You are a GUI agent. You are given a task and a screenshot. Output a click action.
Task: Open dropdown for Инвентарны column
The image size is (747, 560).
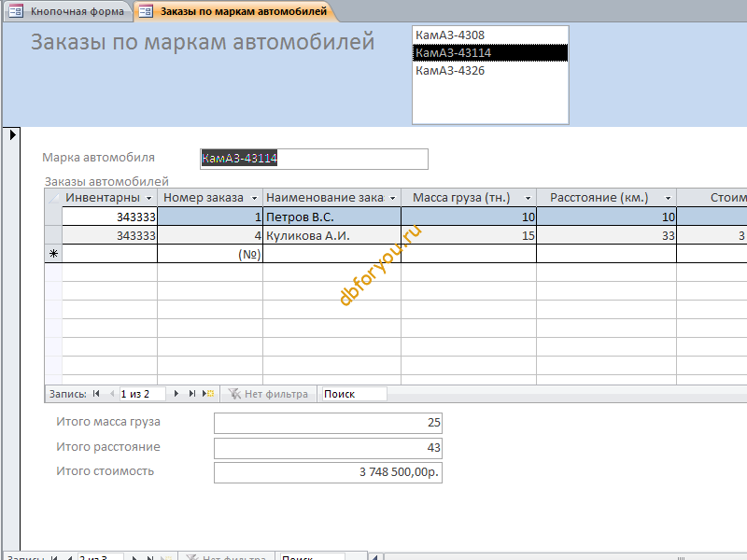point(148,198)
